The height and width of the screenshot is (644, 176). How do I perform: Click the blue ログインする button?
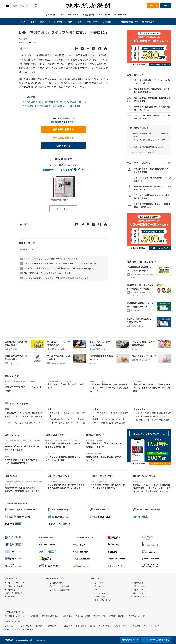tap(63, 146)
